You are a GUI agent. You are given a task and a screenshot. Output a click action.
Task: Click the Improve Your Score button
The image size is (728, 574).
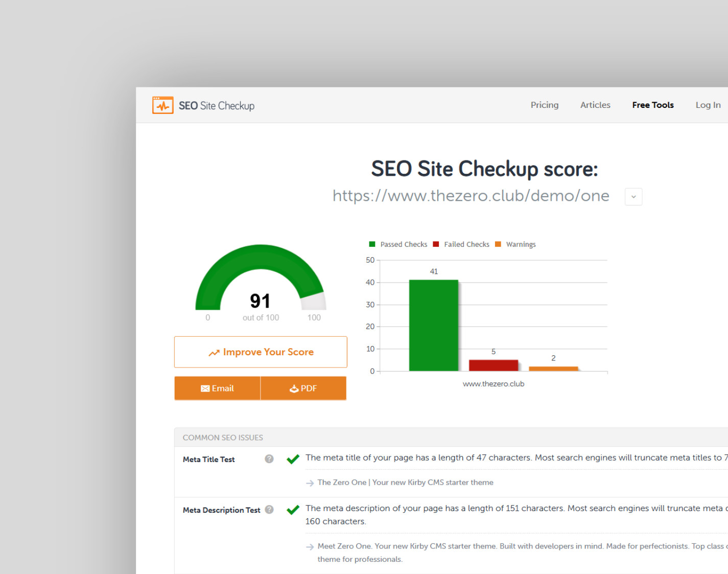coord(261,352)
